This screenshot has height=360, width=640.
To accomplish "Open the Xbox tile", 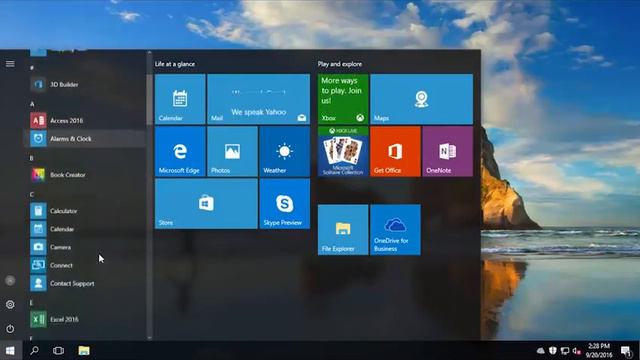I will 343,99.
